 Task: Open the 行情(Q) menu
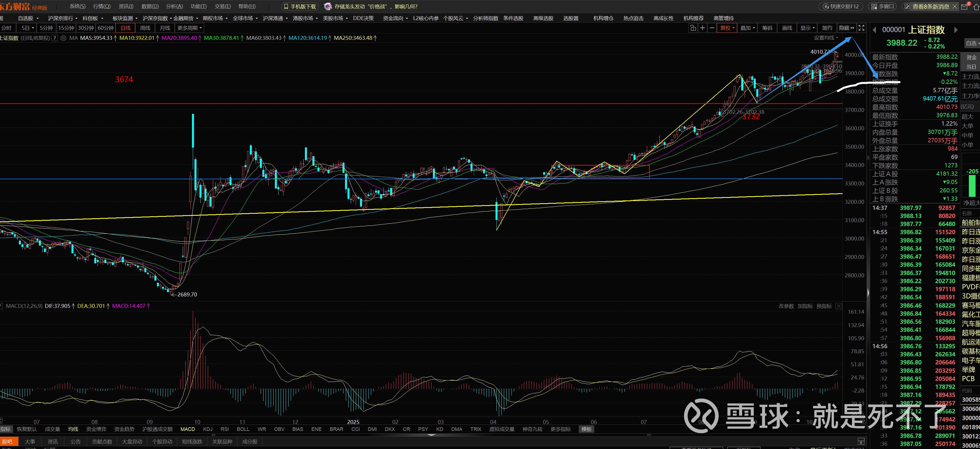(102, 6)
